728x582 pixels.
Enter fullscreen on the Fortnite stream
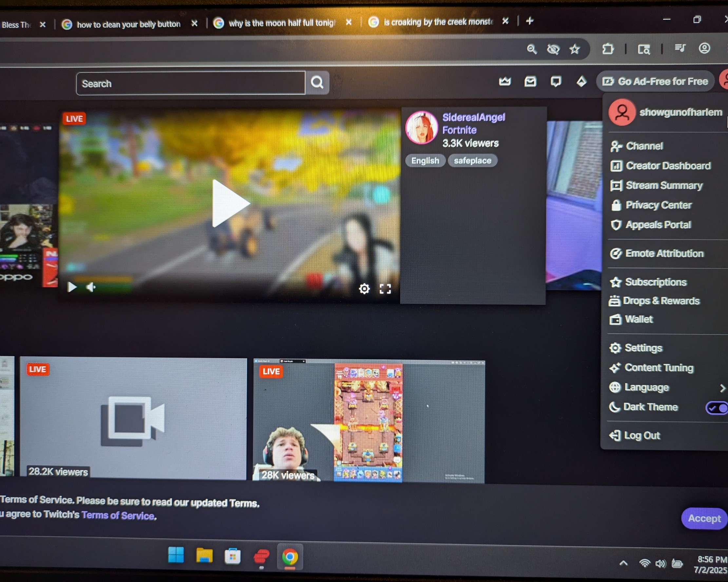[x=385, y=289]
